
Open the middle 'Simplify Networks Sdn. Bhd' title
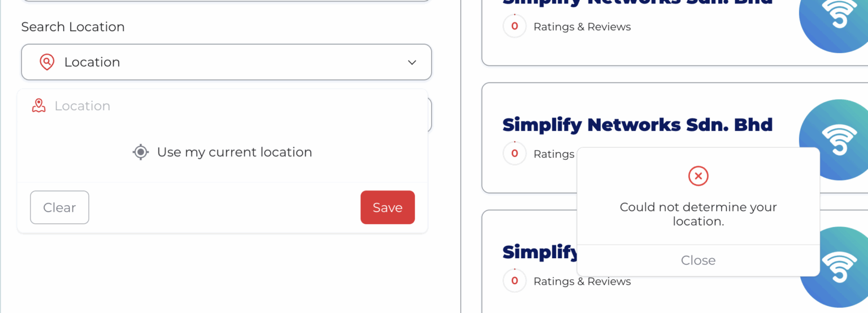point(637,124)
